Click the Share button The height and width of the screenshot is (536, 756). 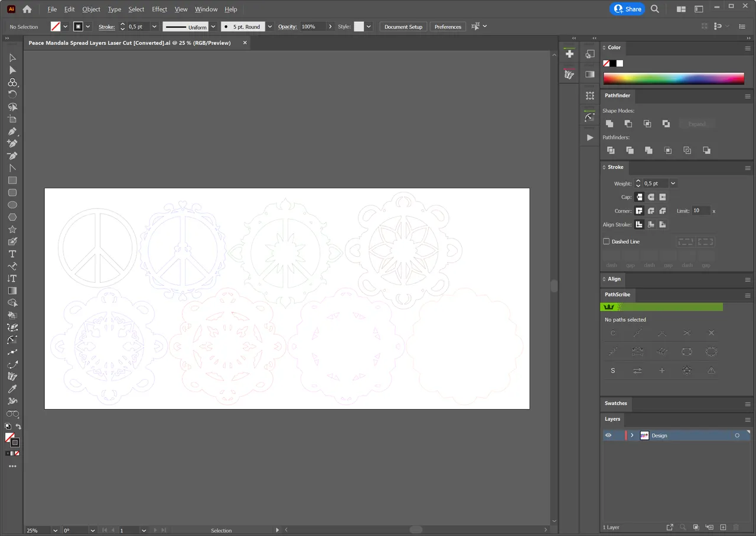coord(627,9)
